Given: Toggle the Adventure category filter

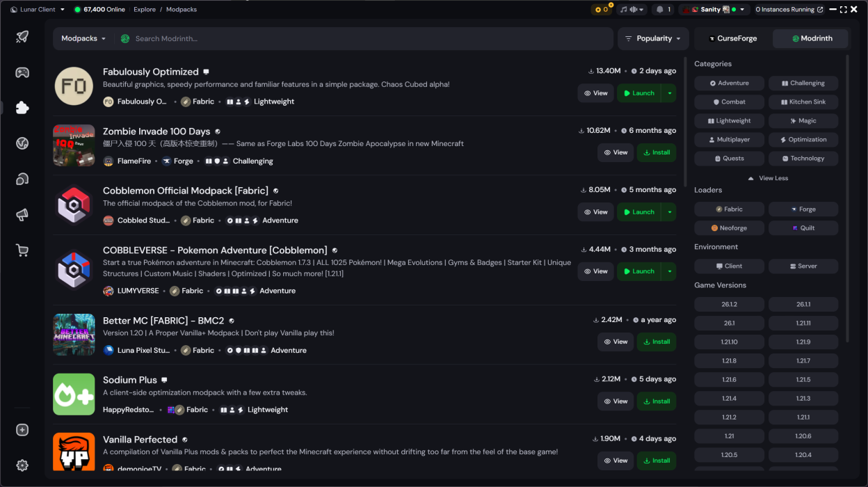Looking at the screenshot, I should pyautogui.click(x=729, y=83).
